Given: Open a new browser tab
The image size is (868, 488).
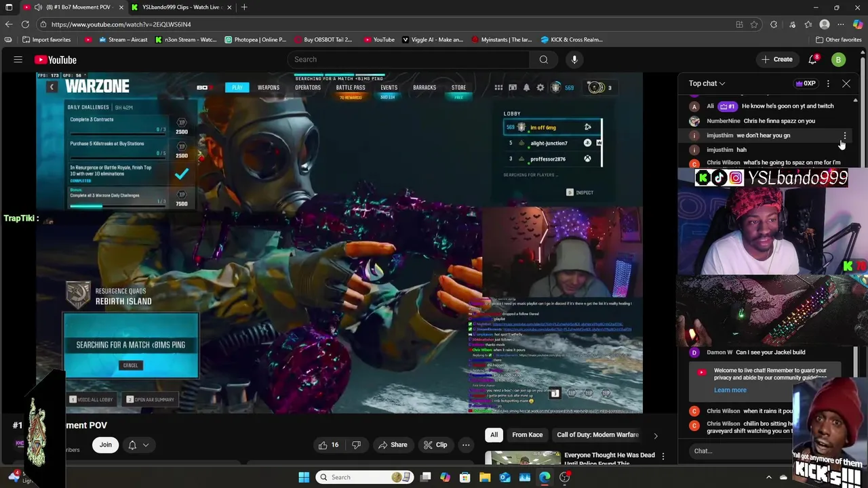Looking at the screenshot, I should (244, 7).
